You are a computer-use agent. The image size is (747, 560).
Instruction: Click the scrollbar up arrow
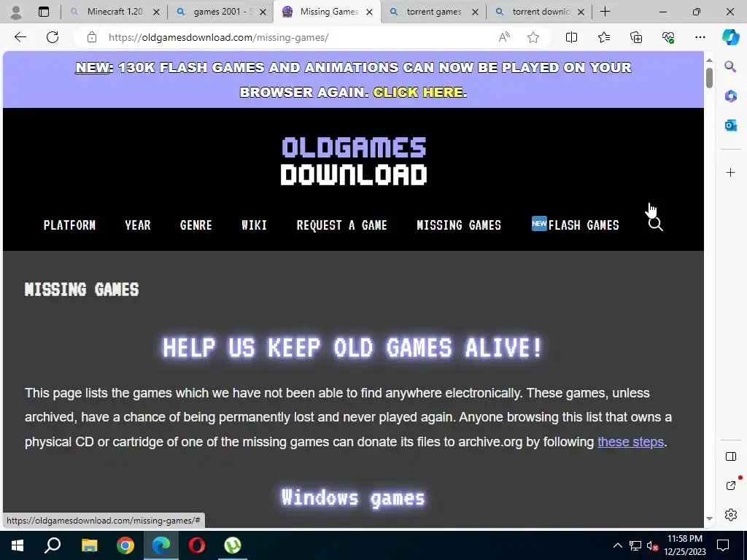tap(709, 60)
